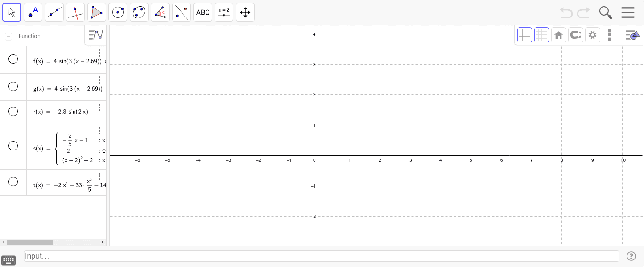The height and width of the screenshot is (267, 644).
Task: Show function s(x) visibility circle
Action: tap(13, 146)
